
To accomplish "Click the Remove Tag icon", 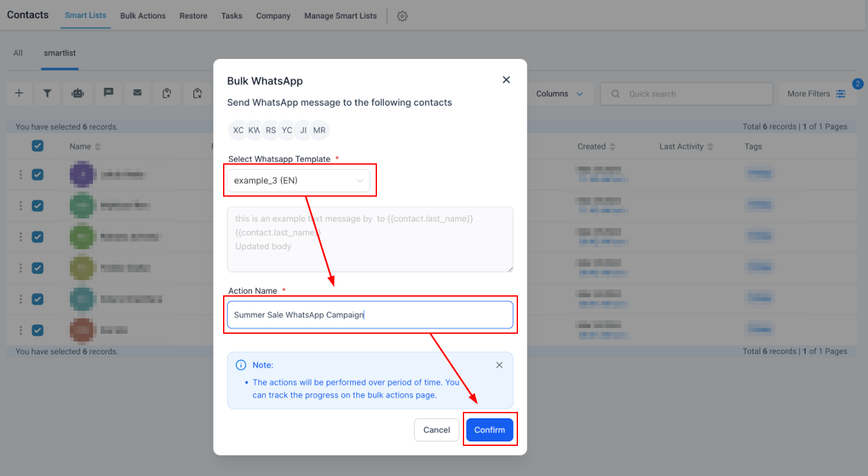I will coord(197,94).
